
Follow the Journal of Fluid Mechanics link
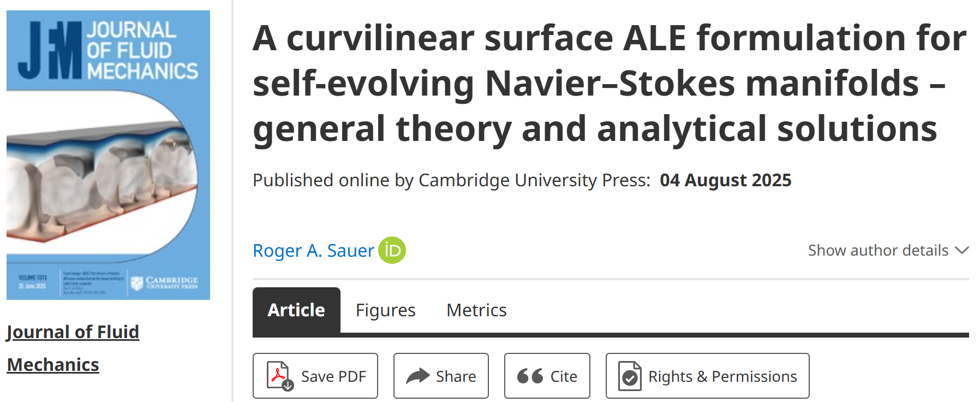coord(73,348)
